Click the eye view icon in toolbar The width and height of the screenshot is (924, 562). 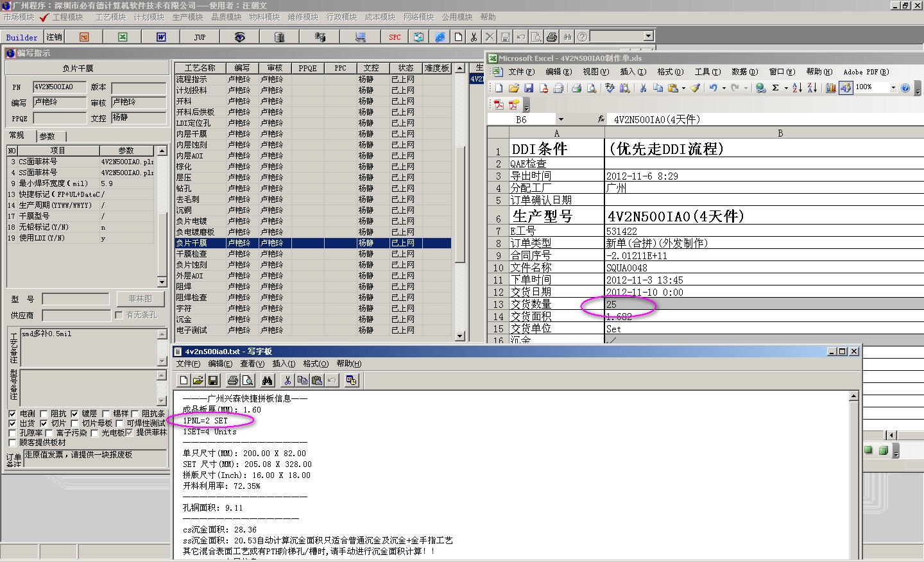pos(239,37)
